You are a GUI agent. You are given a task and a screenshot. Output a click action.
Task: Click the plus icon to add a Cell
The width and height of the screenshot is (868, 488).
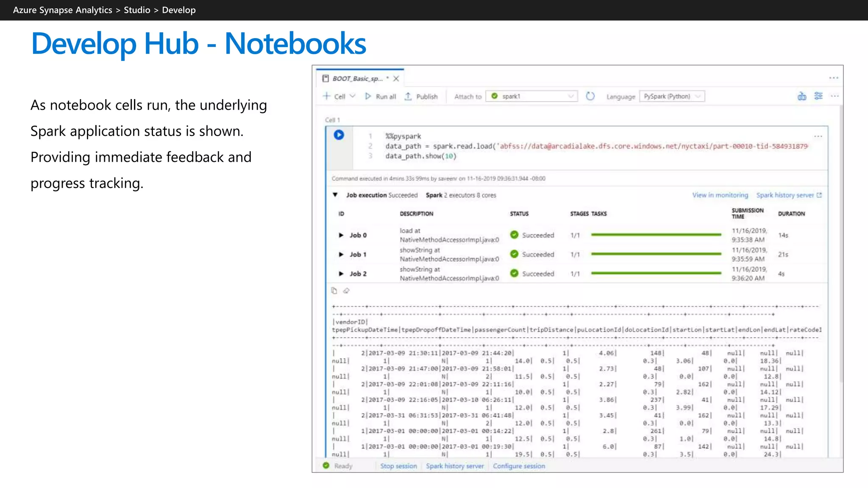tap(326, 96)
